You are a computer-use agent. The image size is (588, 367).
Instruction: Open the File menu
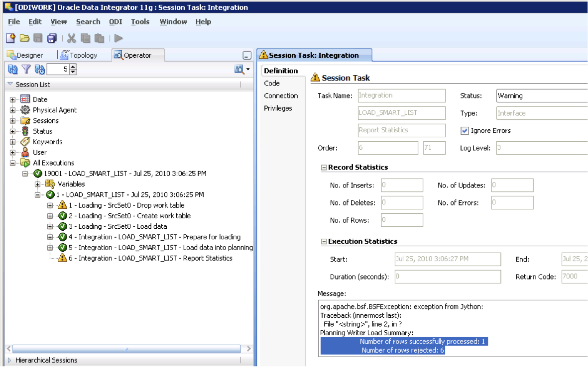tap(14, 22)
